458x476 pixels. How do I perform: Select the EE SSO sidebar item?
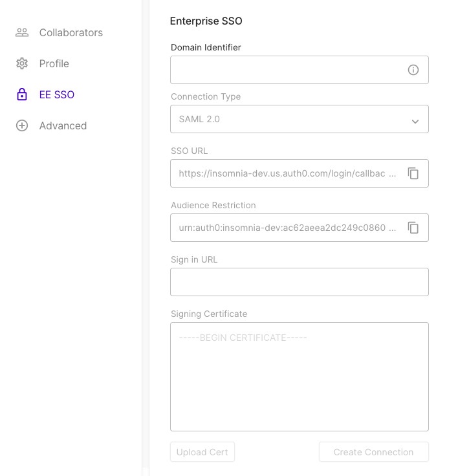click(x=45, y=94)
